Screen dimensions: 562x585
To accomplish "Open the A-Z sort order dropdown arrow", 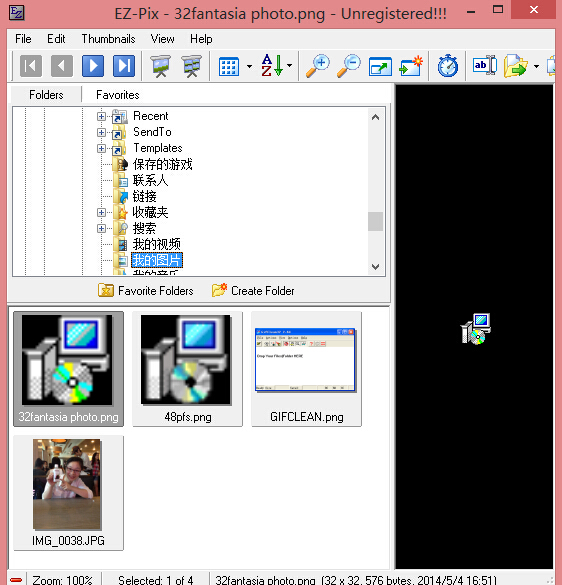I will pyautogui.click(x=290, y=66).
